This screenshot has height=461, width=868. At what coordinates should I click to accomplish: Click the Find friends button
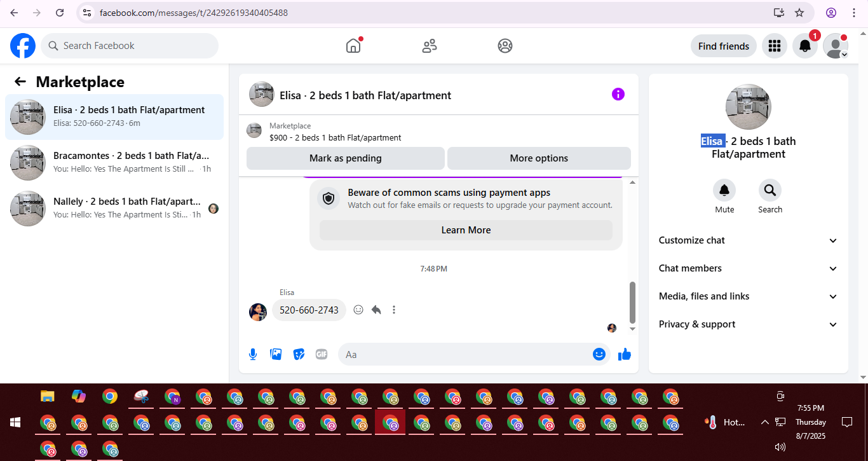coord(724,46)
